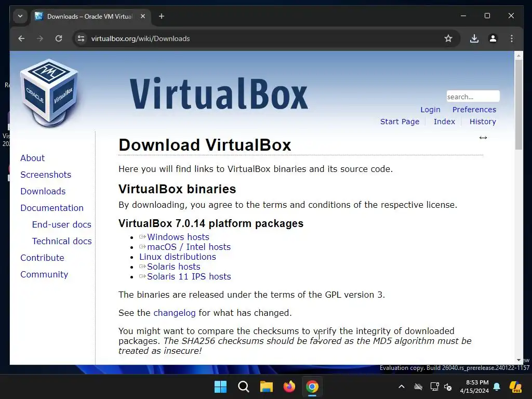Image resolution: width=532 pixels, height=399 pixels.
Task: Click Chrome icon in the taskbar
Action: tap(312, 387)
